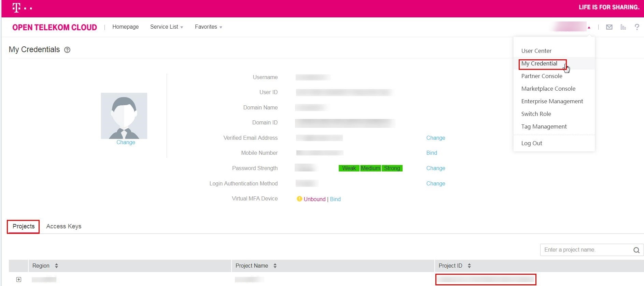Click the user avatar image

pyautogui.click(x=124, y=116)
